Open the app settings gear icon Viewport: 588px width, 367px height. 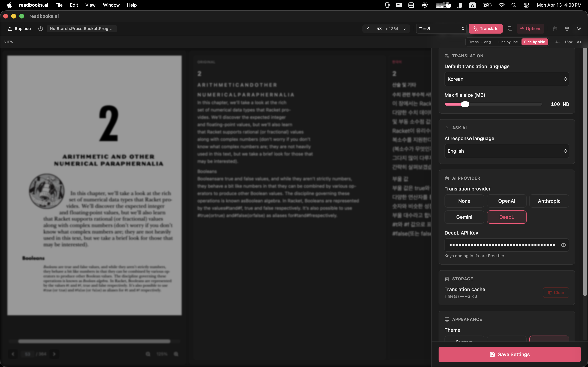point(567,28)
